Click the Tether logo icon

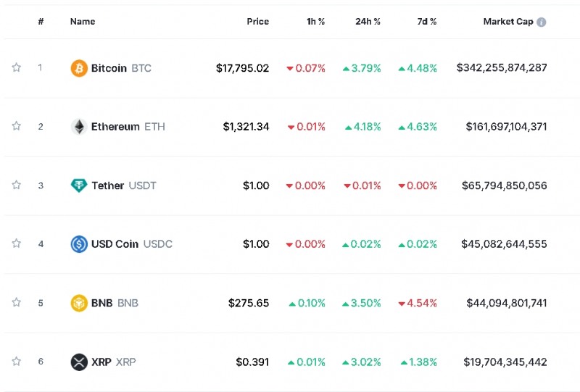[79, 185]
